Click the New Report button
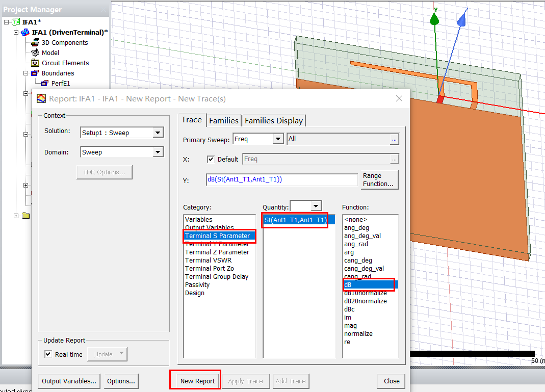This screenshot has height=392, width=545. (x=195, y=381)
